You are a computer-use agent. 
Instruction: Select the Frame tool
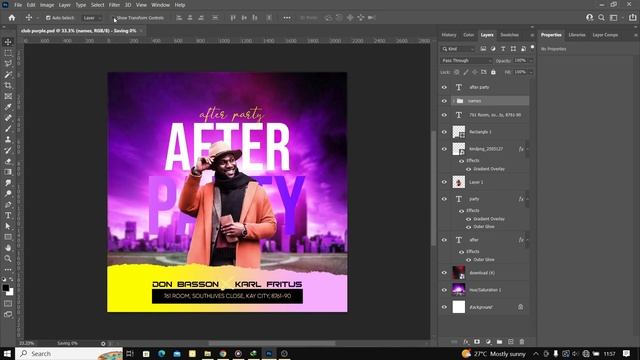[8, 96]
